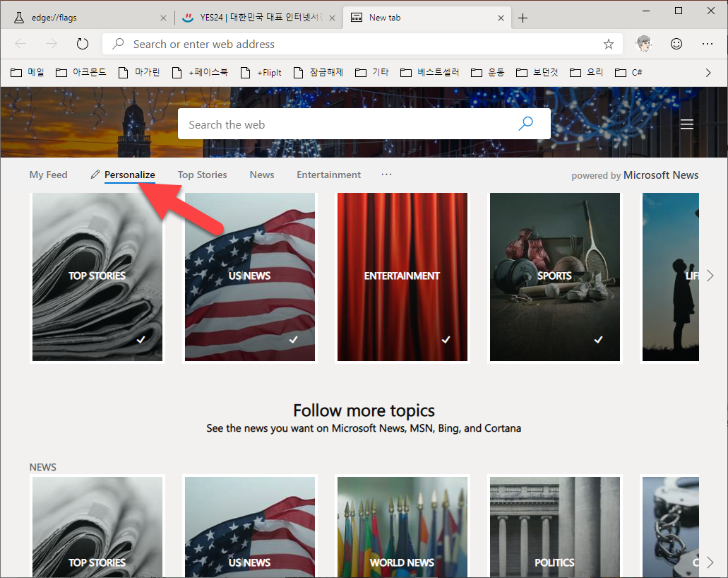Show next News section topics arrow
The height and width of the screenshot is (578, 728).
(x=710, y=562)
